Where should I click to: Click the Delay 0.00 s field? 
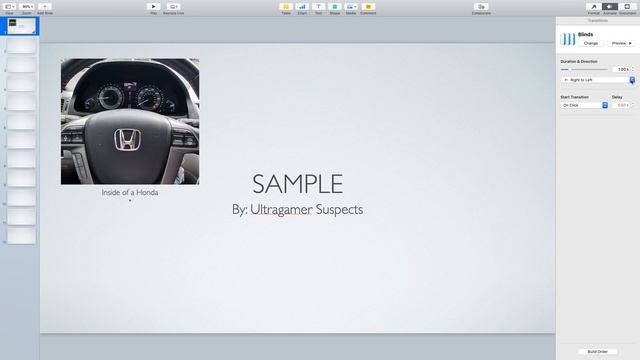click(x=621, y=105)
